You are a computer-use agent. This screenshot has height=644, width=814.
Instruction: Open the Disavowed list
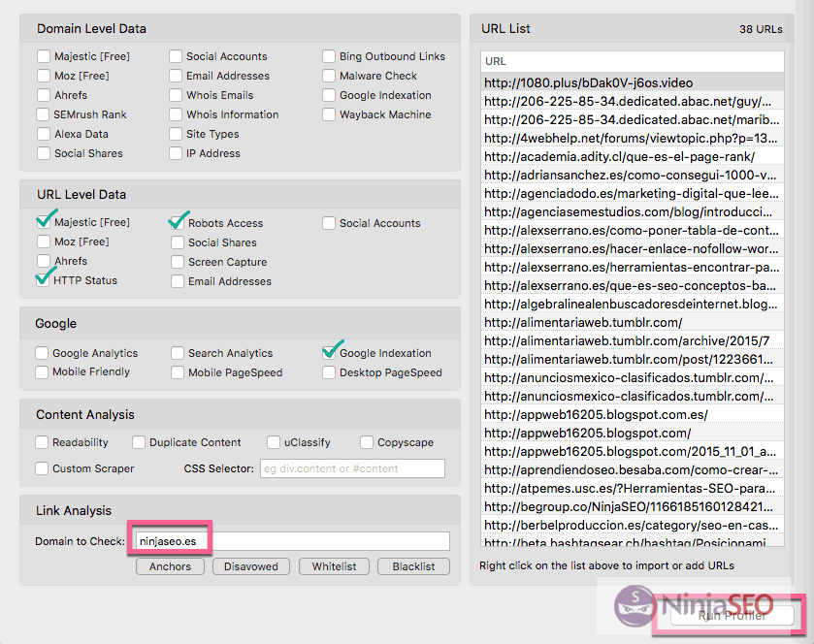250,566
